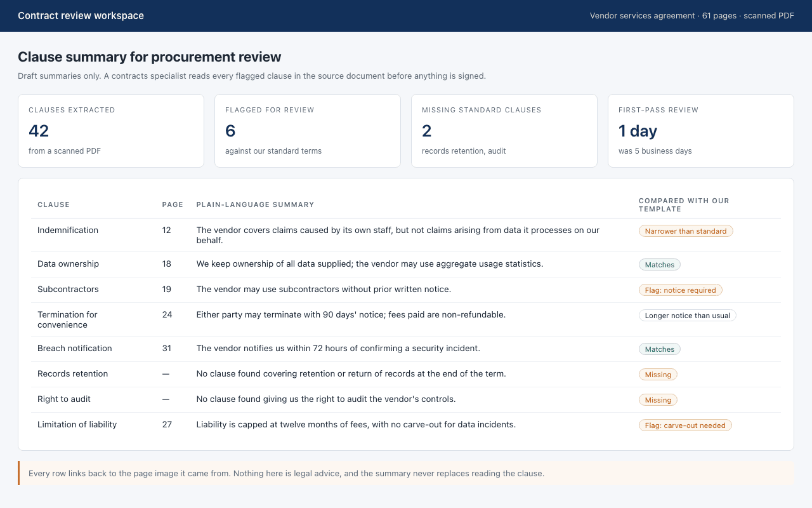Click the 'was 5 business days' caption
The image size is (812, 508).
click(x=655, y=151)
